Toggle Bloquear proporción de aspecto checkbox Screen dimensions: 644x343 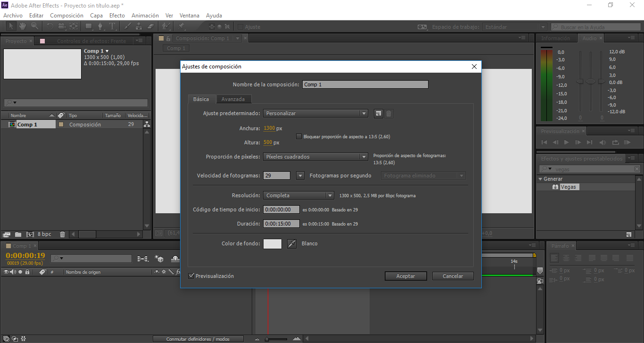click(x=299, y=136)
